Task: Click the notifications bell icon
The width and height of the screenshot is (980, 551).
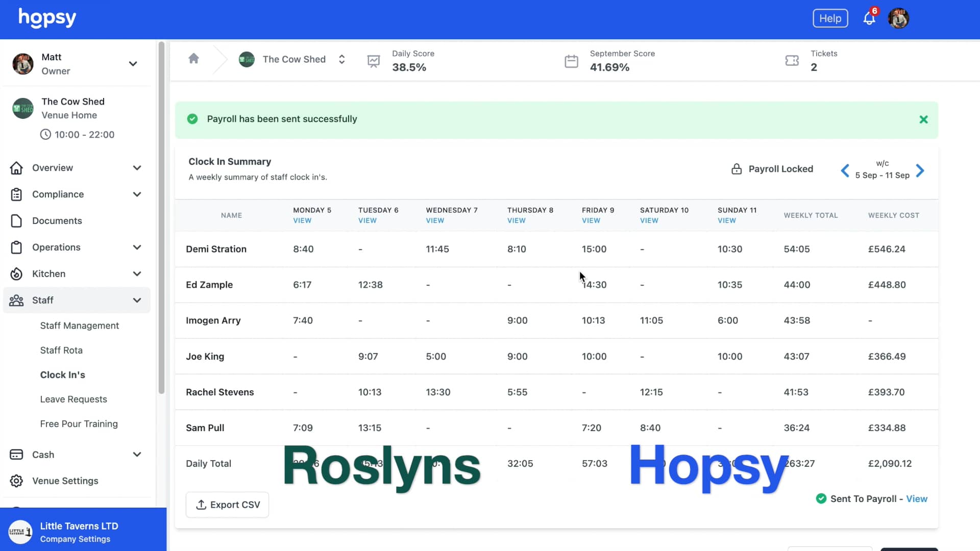Action: coord(869,17)
